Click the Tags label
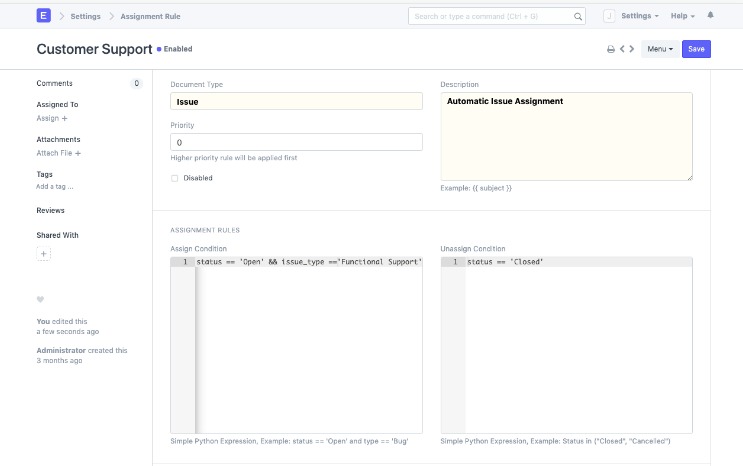The width and height of the screenshot is (743, 466). [45, 174]
